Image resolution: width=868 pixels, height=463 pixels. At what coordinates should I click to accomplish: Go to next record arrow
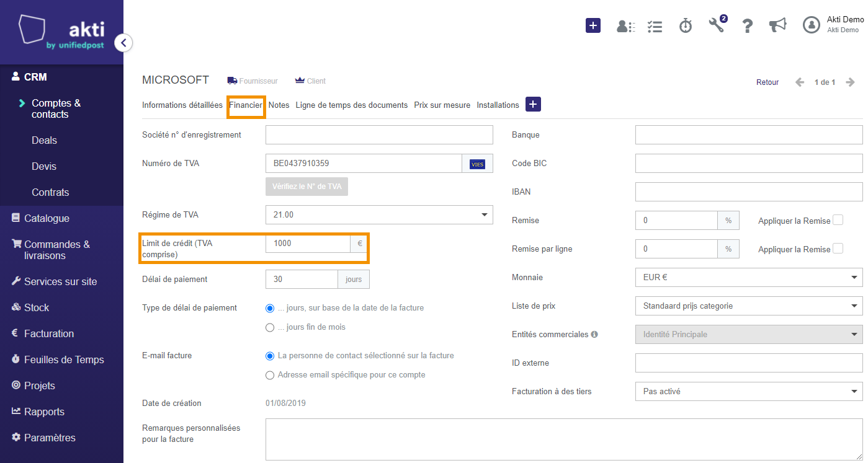click(851, 82)
